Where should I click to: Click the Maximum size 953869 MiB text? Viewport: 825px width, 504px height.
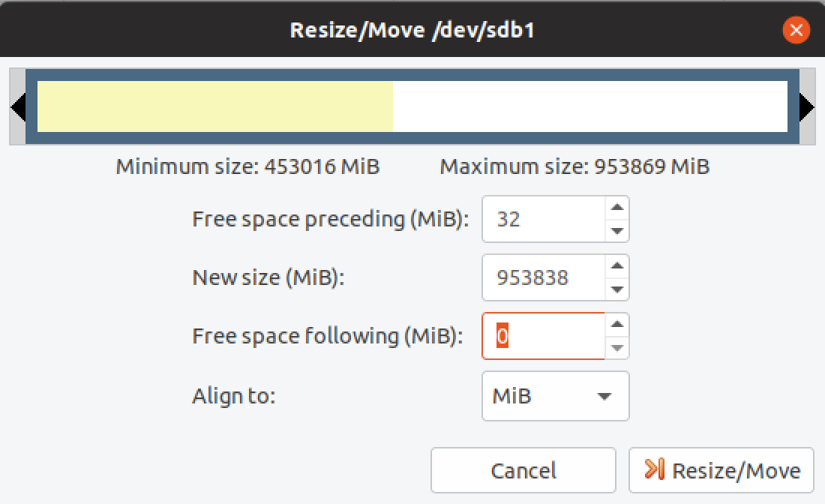click(574, 166)
